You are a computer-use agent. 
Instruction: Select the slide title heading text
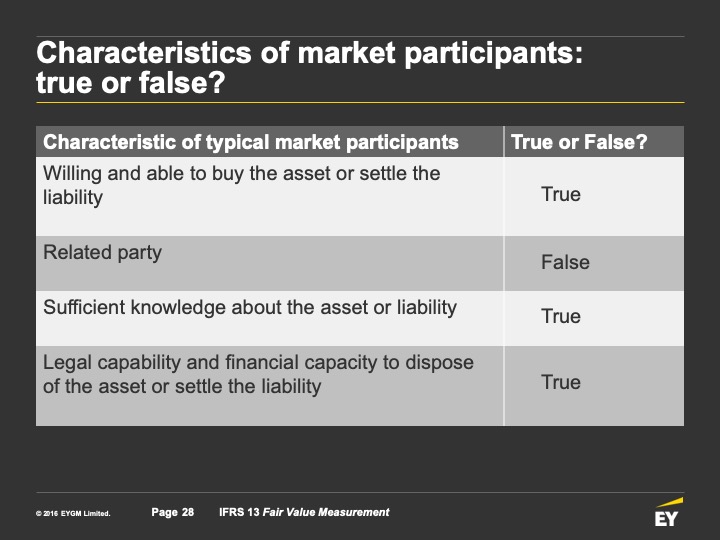click(309, 68)
